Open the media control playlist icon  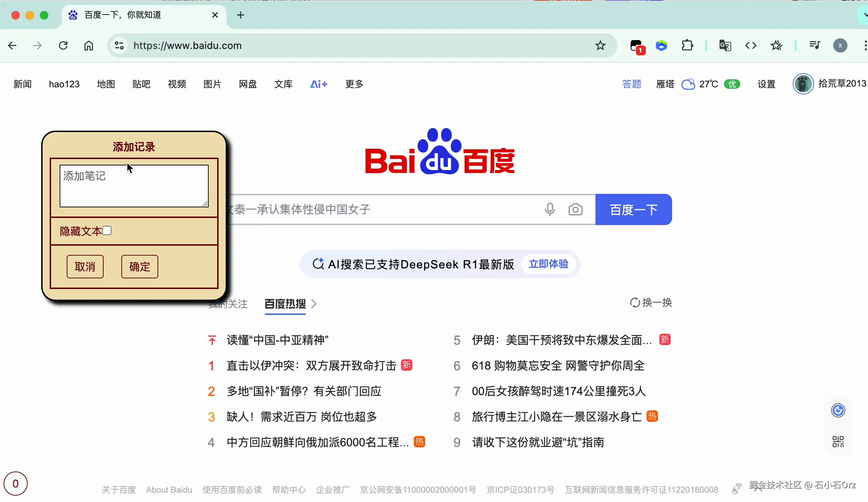pyautogui.click(x=814, y=45)
